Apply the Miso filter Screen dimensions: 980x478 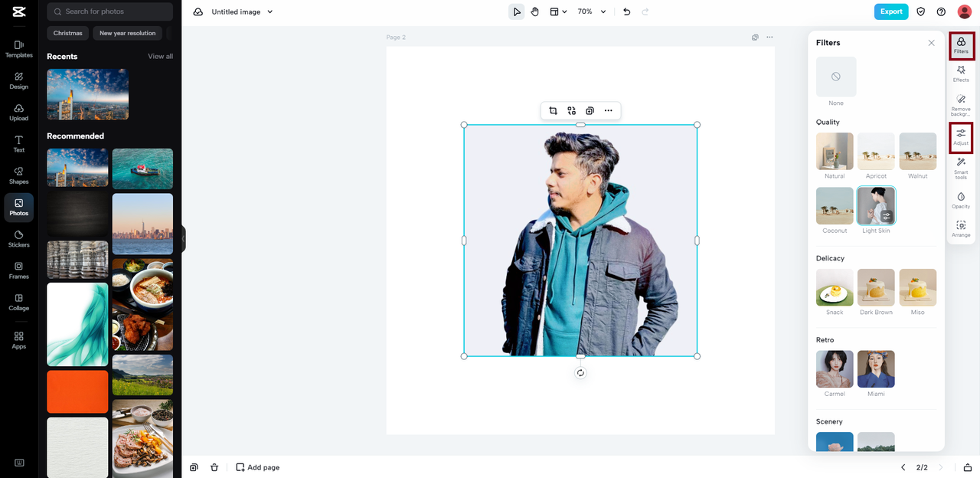(917, 287)
